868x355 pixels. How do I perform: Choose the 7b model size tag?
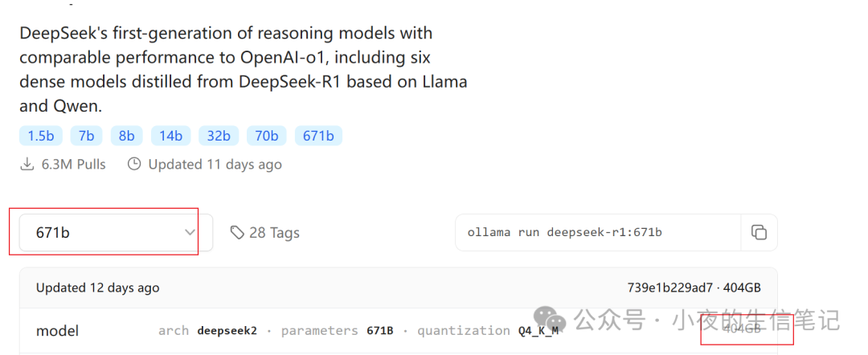(86, 136)
